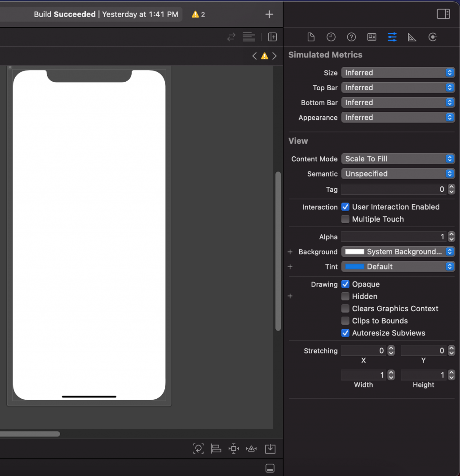Click the Alpha value input field

click(393, 237)
